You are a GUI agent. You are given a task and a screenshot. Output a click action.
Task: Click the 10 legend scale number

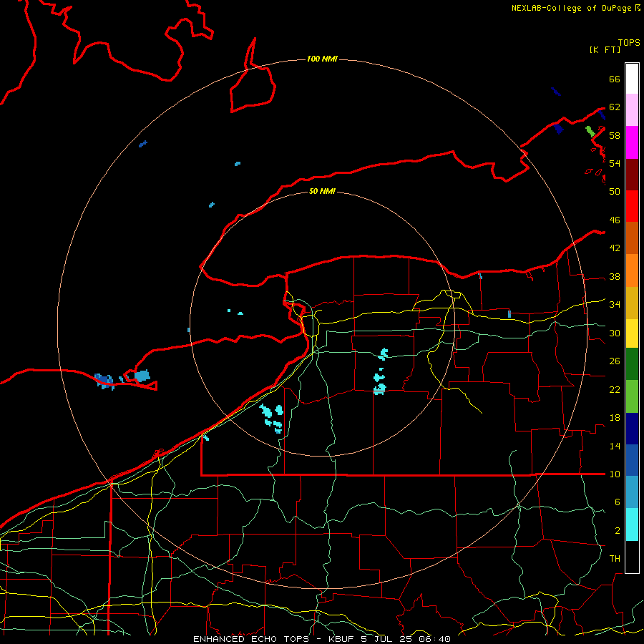coord(615,474)
